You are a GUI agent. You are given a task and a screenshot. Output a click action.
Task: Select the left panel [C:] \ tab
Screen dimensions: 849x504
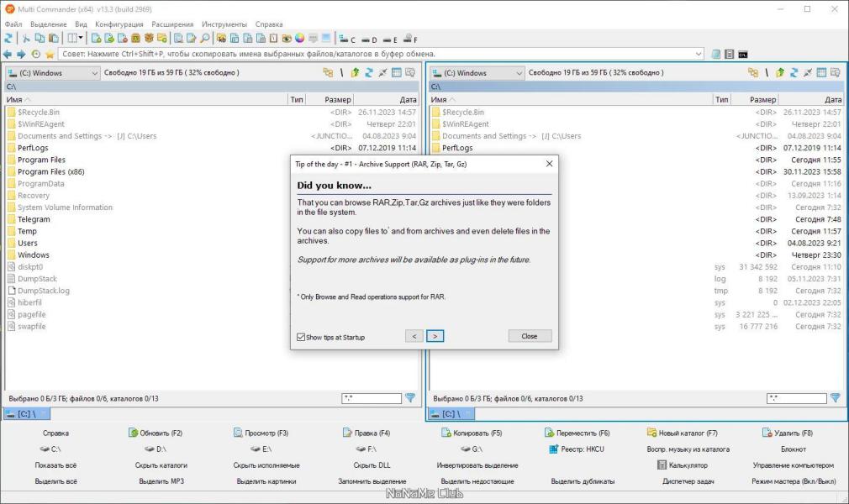tap(27, 413)
